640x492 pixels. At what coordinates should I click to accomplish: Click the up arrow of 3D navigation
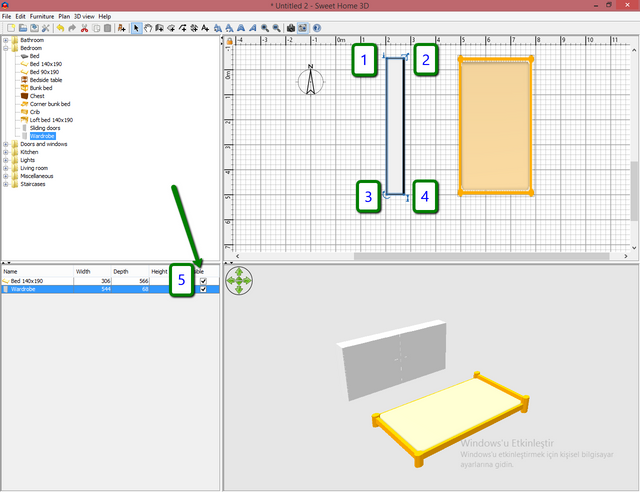point(239,272)
